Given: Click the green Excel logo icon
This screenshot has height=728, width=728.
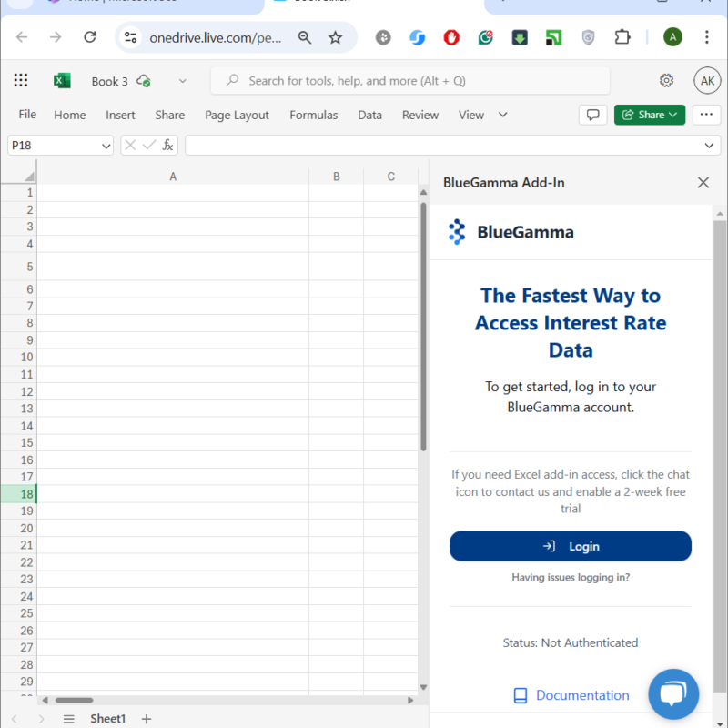Looking at the screenshot, I should [62, 81].
